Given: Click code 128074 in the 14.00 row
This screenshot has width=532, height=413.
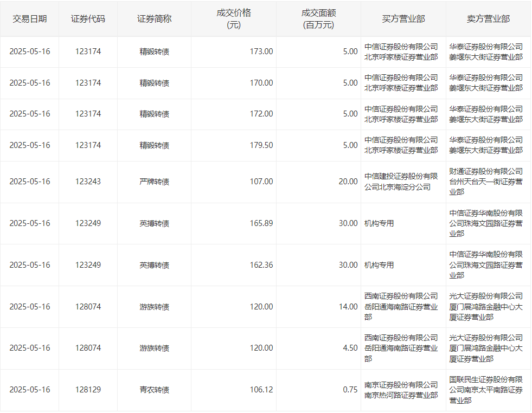Looking at the screenshot, I should click(x=88, y=307).
